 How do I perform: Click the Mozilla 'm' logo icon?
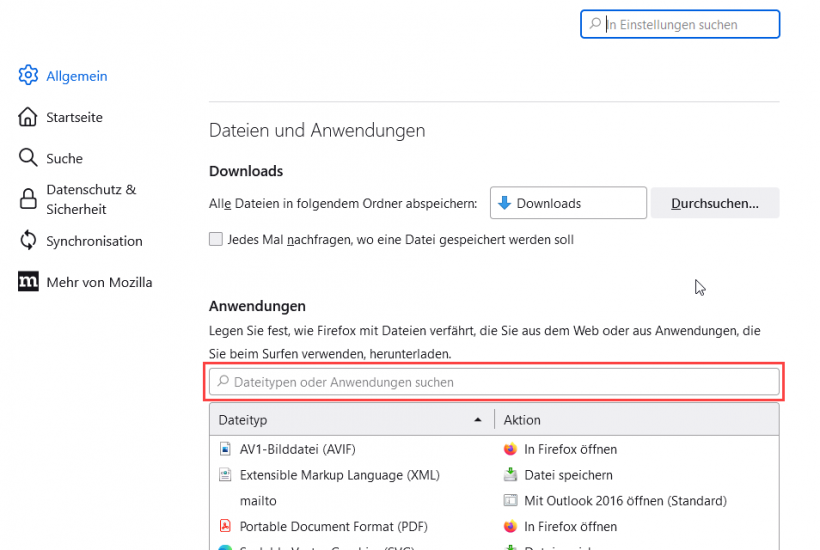pyautogui.click(x=28, y=282)
